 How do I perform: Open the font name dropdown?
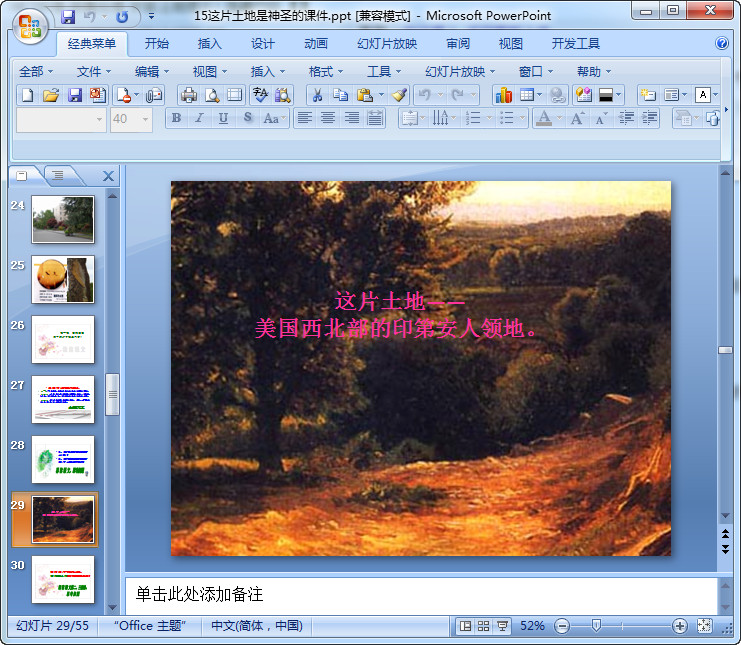point(99,119)
